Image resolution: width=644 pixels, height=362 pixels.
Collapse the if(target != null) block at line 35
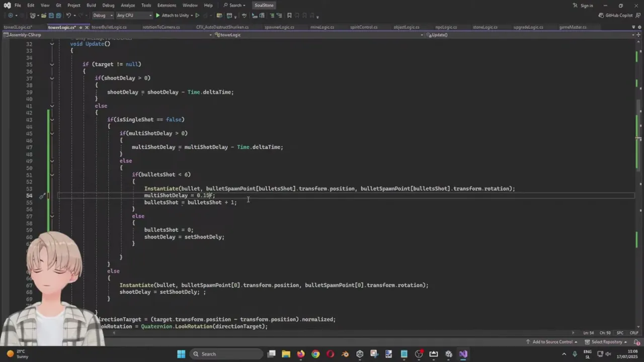[52, 64]
